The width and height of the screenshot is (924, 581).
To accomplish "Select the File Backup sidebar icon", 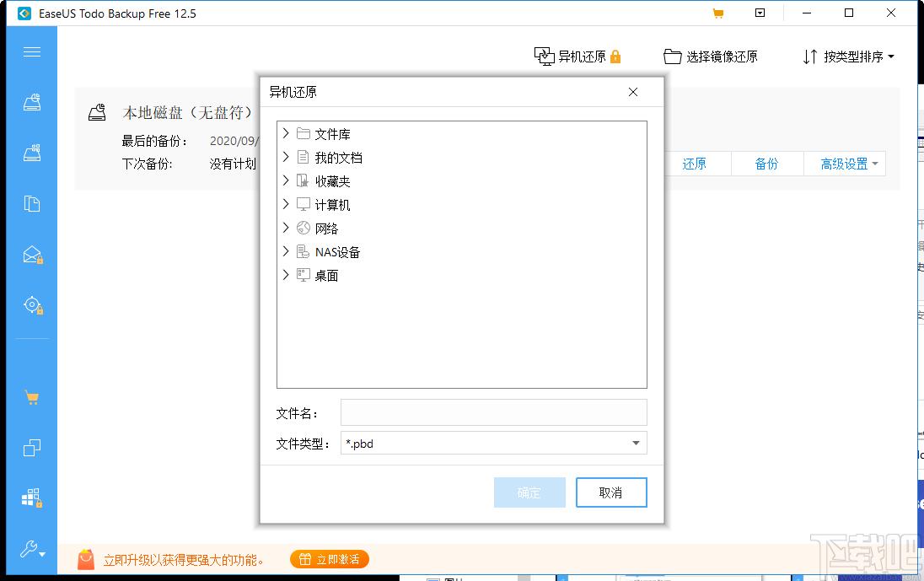I will (x=32, y=204).
